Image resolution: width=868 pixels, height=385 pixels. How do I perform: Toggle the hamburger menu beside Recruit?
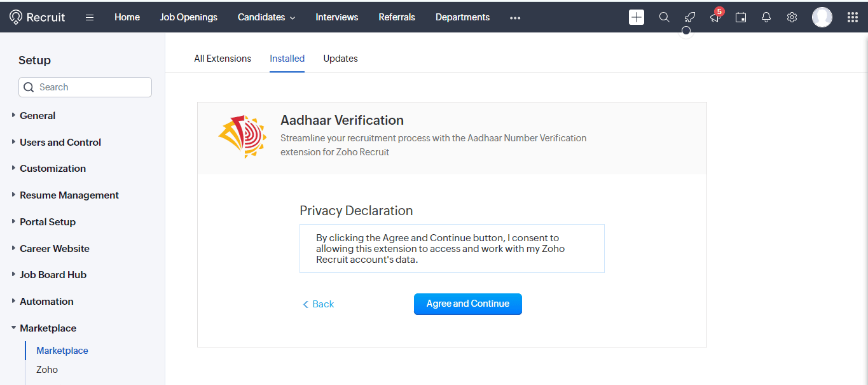click(90, 17)
